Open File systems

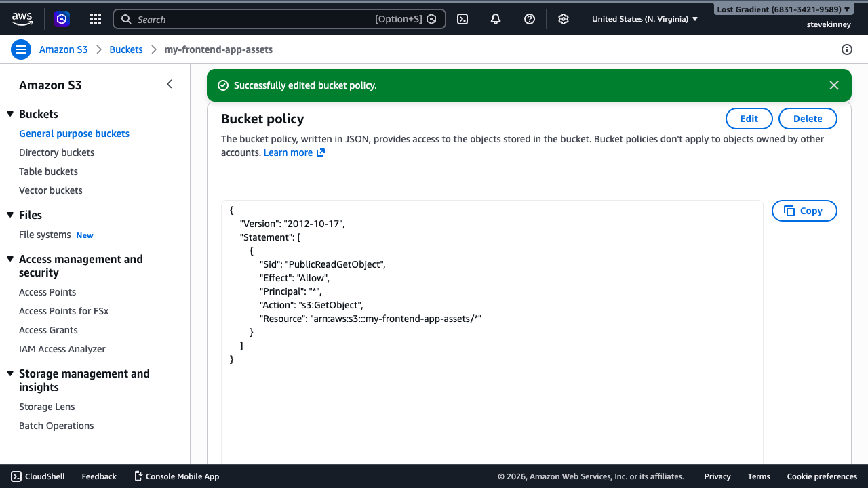(45, 235)
